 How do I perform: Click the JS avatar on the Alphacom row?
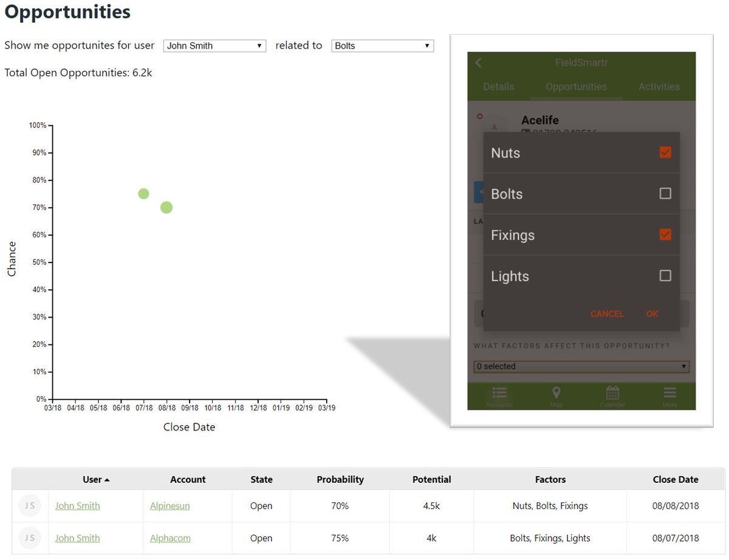30,538
